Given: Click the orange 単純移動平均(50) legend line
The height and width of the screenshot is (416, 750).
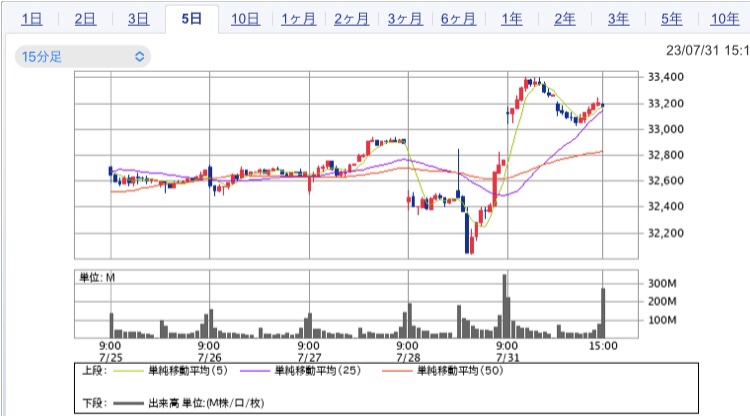Looking at the screenshot, I should [x=397, y=371].
